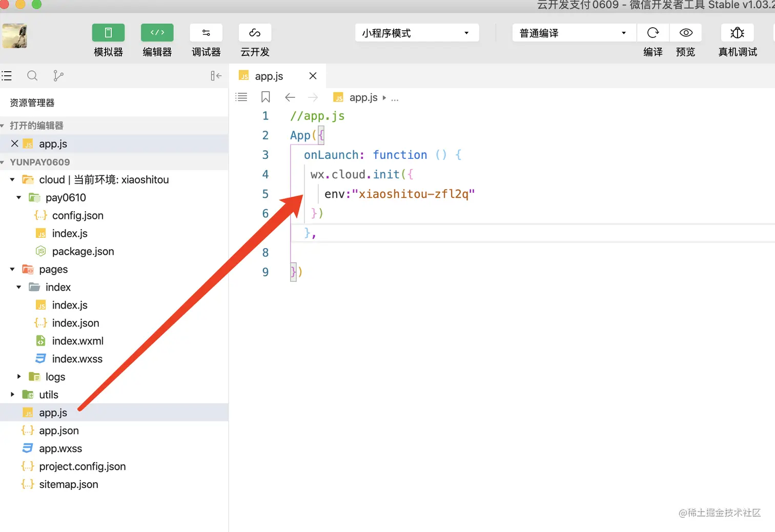
Task: Click the pages folder icon
Action: click(x=28, y=269)
